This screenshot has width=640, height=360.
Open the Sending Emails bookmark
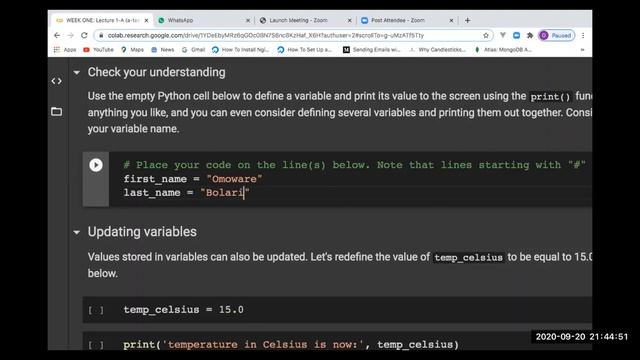coord(372,50)
